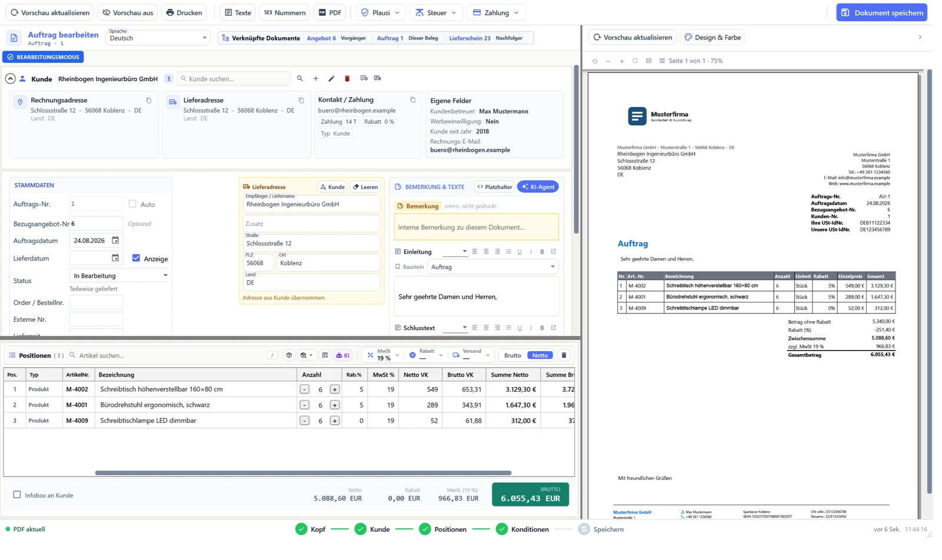Open the Status In Bearbeitung dropdown
Viewport: 942px width, 560px height.
click(x=120, y=275)
